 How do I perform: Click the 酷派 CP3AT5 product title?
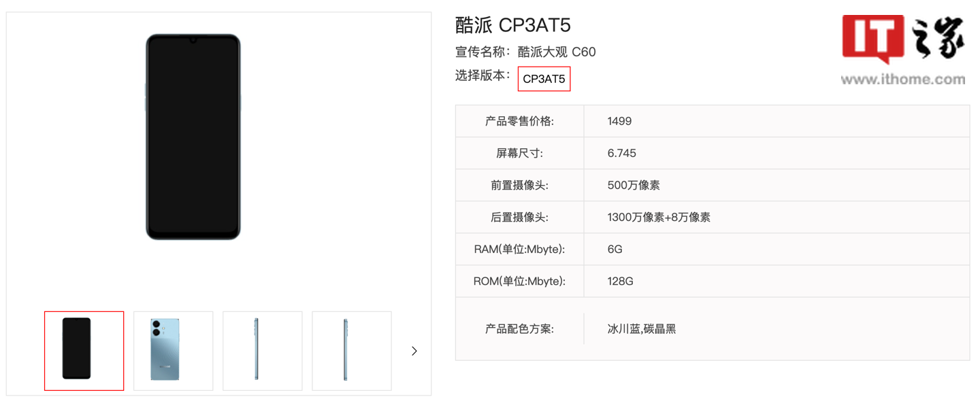pyautogui.click(x=512, y=25)
